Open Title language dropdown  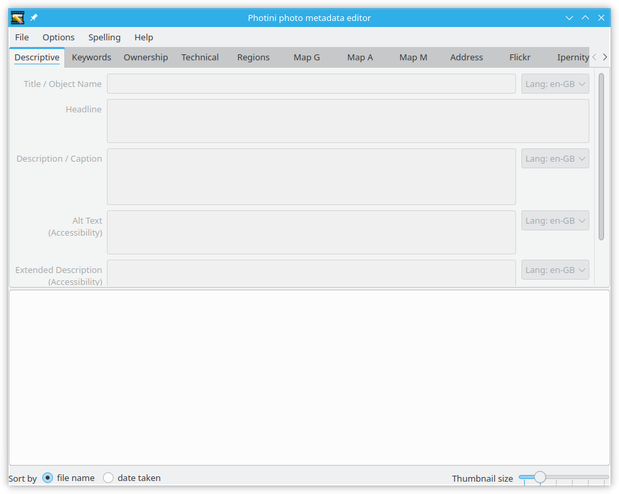click(x=555, y=84)
